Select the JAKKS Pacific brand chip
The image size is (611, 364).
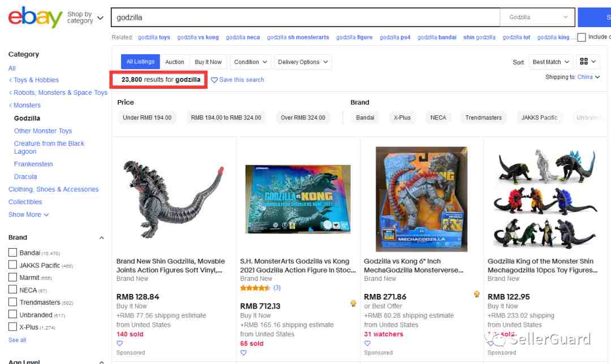539,118
